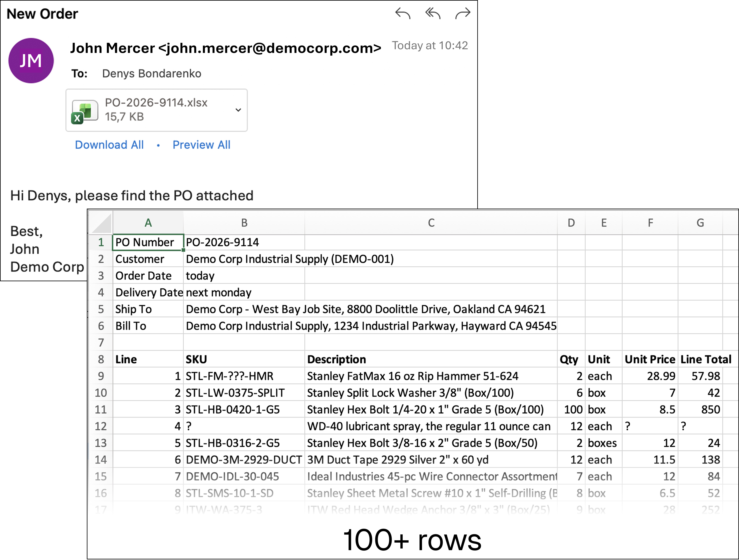This screenshot has width=739, height=560.
Task: Click the Customer label cell
Action: [148, 259]
